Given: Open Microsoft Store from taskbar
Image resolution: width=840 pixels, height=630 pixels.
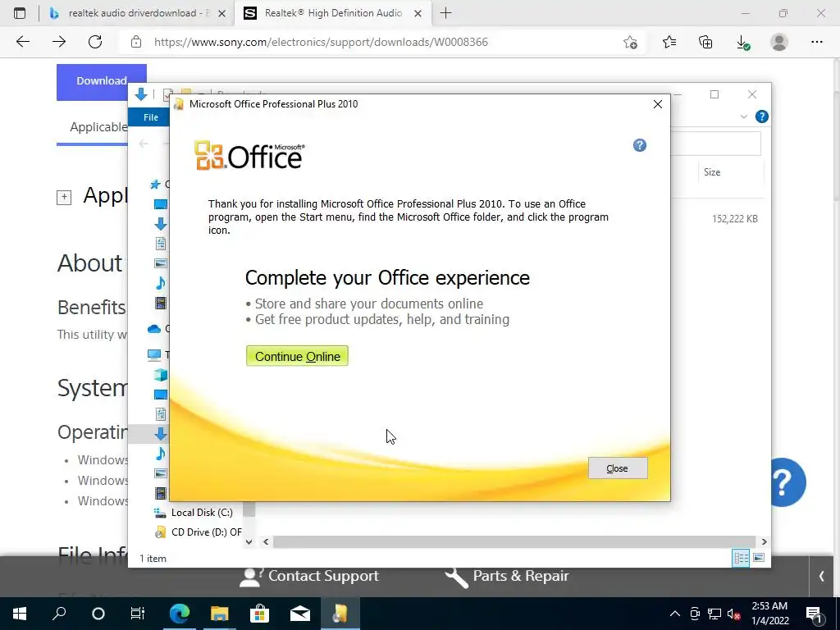Looking at the screenshot, I should 259,614.
